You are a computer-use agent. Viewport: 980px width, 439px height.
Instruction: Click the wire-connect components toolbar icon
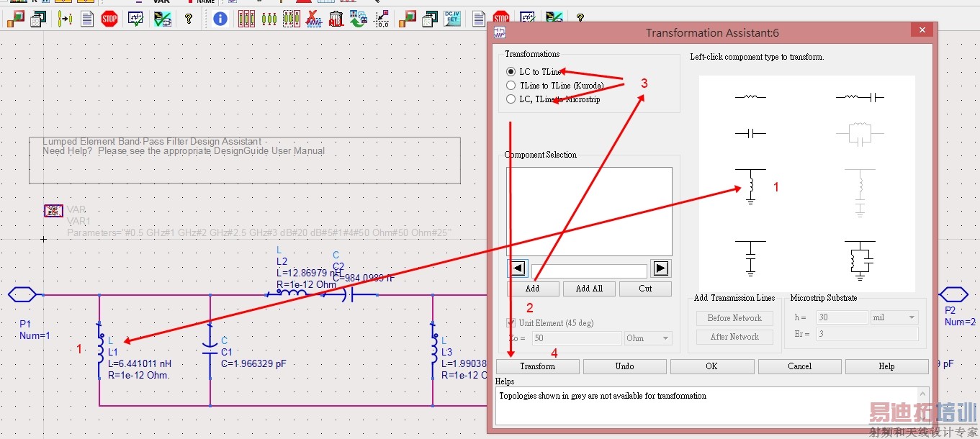65,19
